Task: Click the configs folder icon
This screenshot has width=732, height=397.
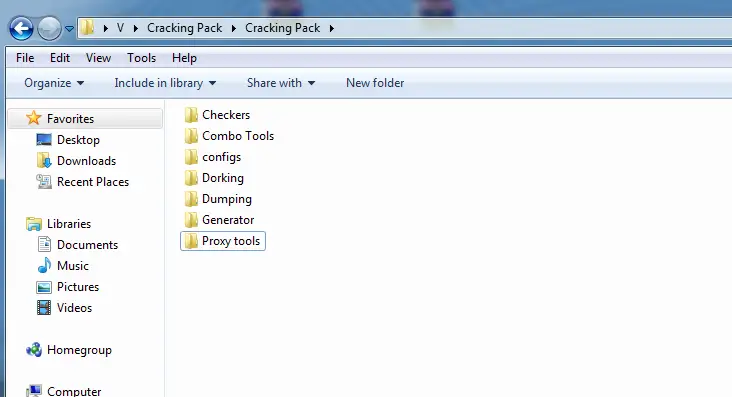Action: tap(191, 157)
